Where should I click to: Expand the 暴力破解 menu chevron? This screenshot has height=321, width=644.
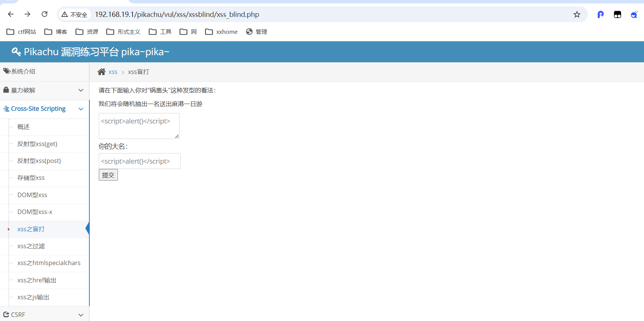point(81,90)
